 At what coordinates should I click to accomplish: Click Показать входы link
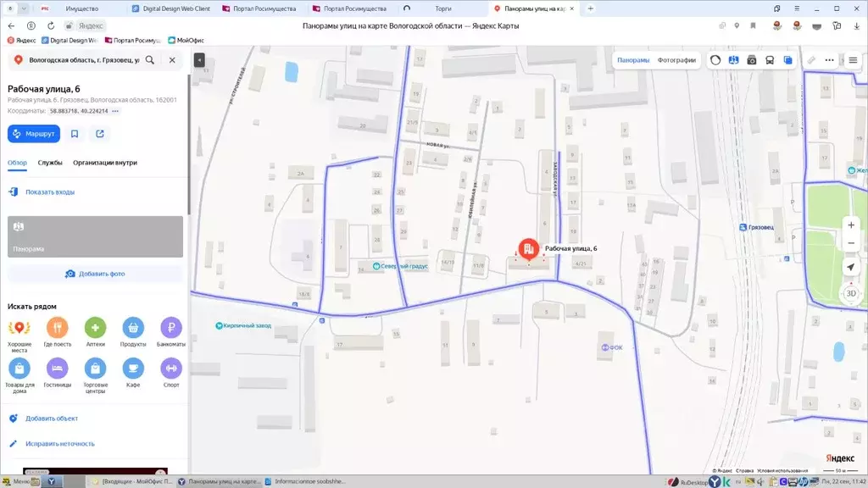point(50,192)
